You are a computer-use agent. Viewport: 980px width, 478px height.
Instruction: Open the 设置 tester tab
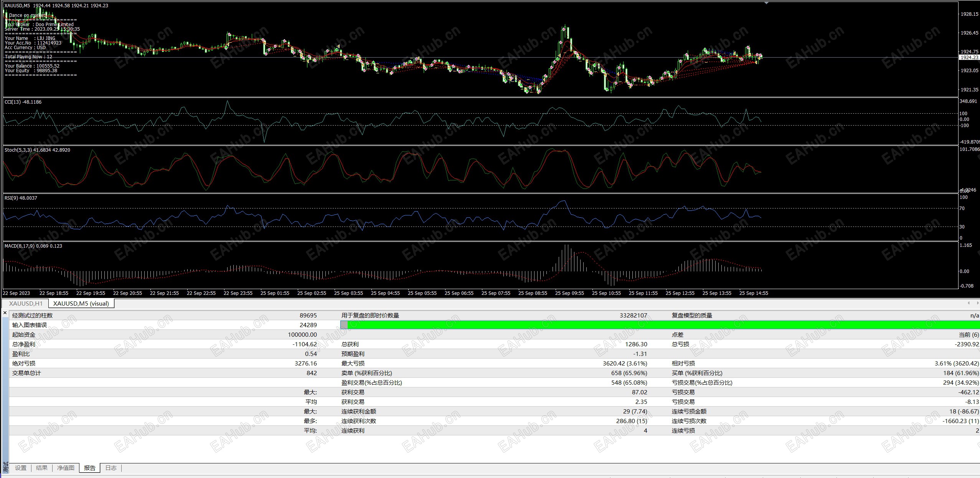click(x=21, y=468)
